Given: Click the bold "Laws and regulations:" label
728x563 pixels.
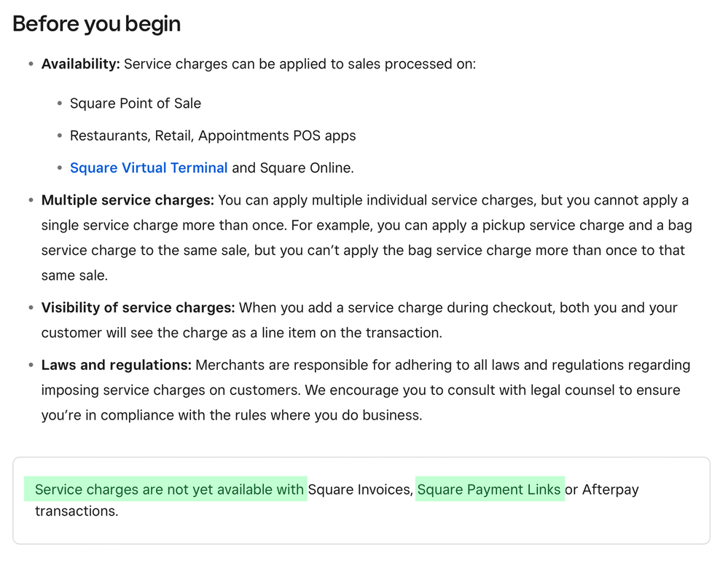Looking at the screenshot, I should (x=116, y=365).
